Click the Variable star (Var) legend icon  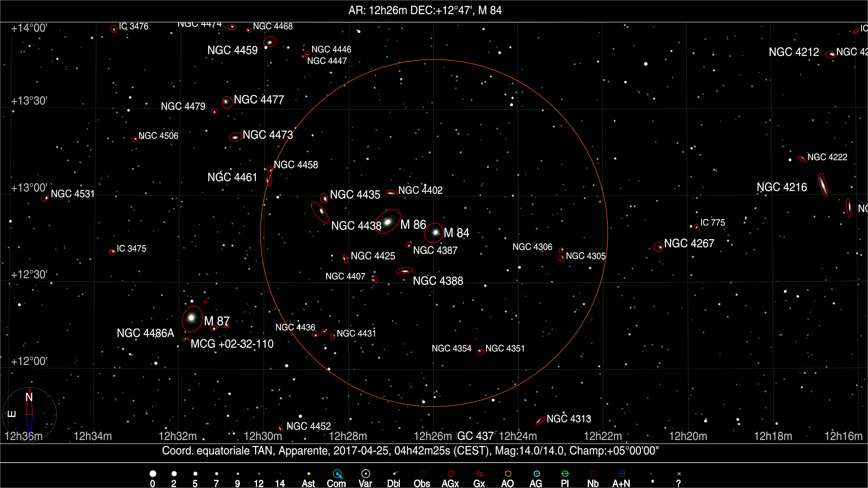tap(366, 474)
